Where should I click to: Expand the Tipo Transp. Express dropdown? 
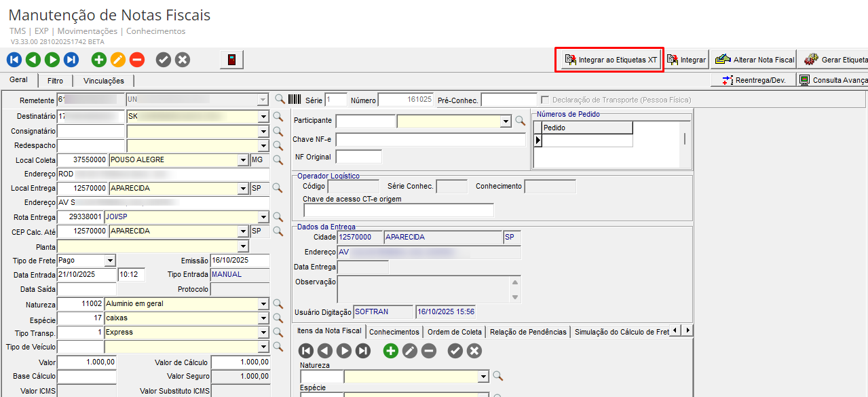[263, 333]
